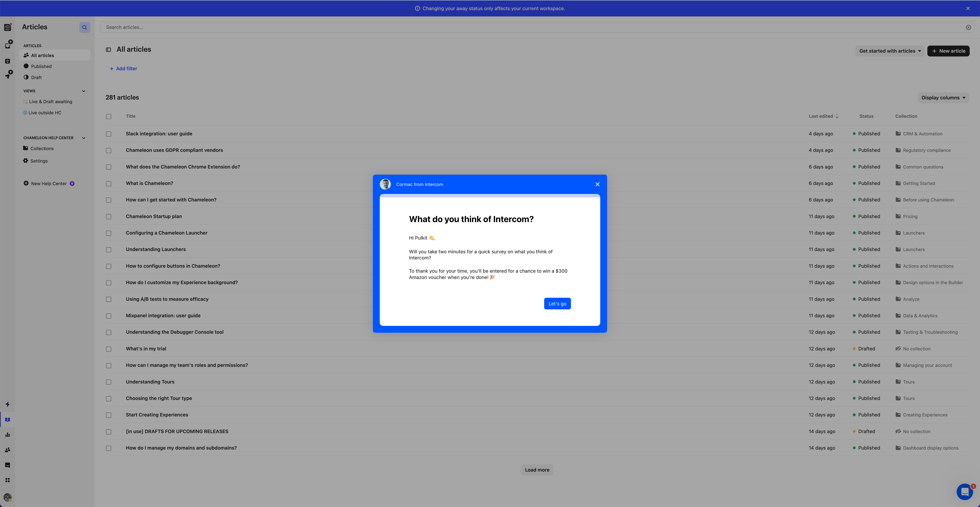
Task: Toggle the select-all articles checkbox
Action: coord(108,116)
